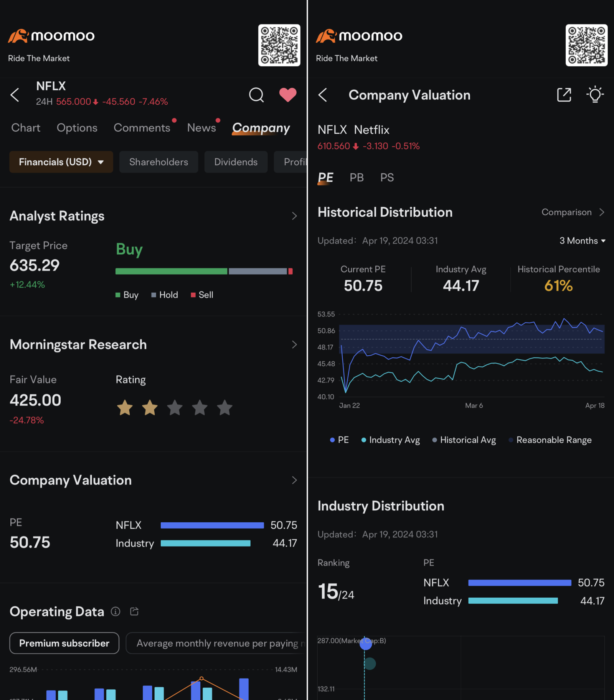Screen dimensions: 614x700
Task: Tap gray Hold segment of ratings bar
Action: point(258,271)
